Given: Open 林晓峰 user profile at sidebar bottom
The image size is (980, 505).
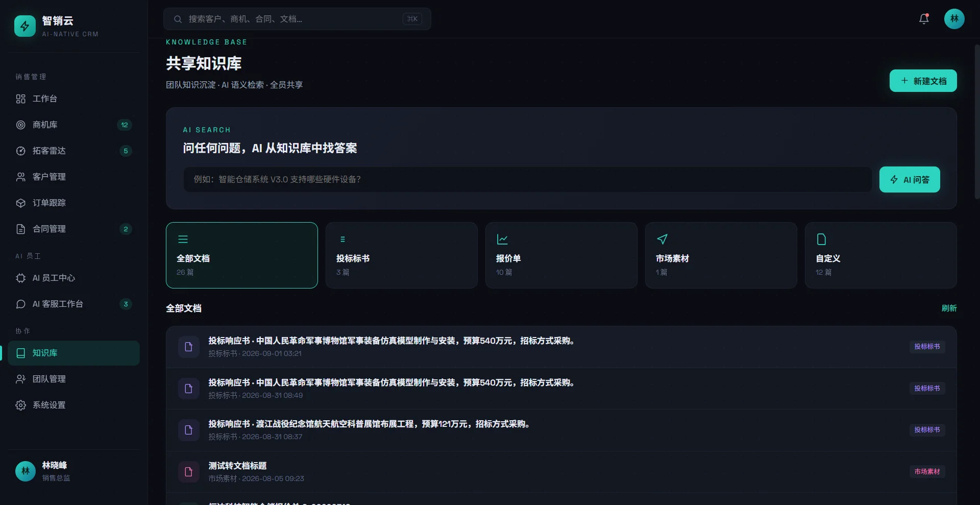Looking at the screenshot, I should [x=73, y=471].
